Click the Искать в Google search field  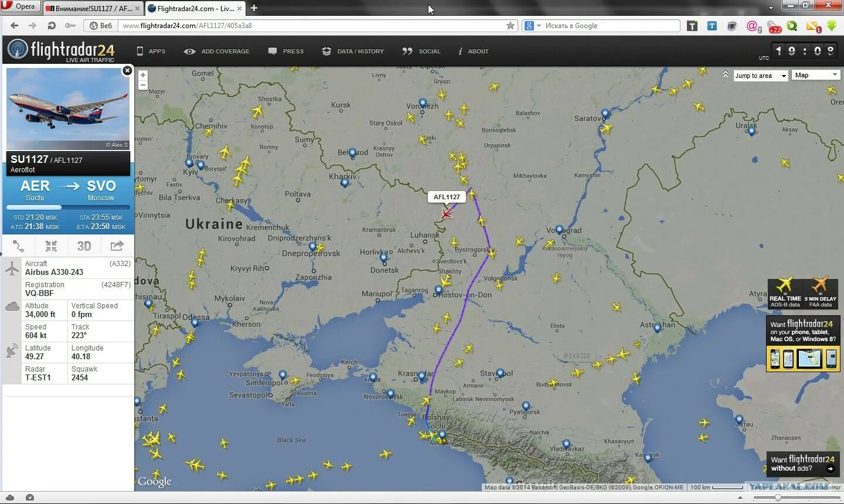(x=610, y=26)
